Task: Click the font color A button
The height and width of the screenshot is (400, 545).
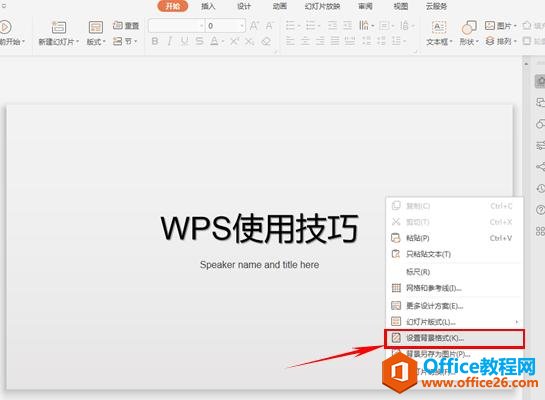Action: click(x=214, y=41)
